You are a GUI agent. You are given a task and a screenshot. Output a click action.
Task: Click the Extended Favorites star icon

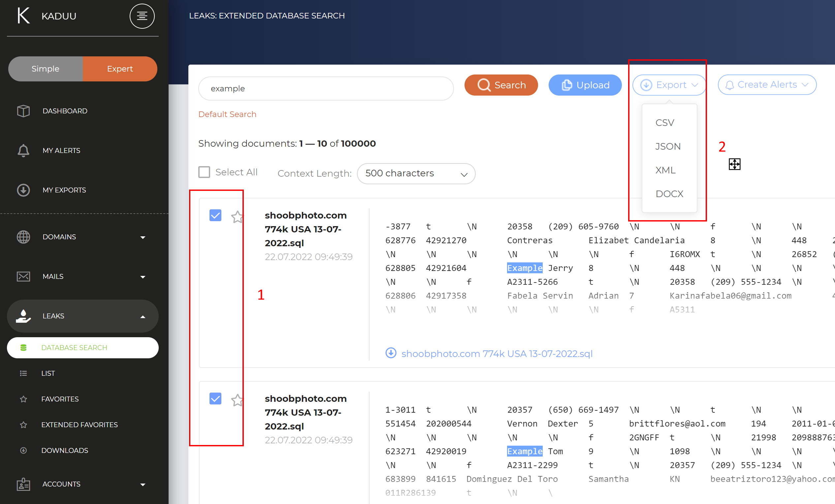tap(23, 425)
